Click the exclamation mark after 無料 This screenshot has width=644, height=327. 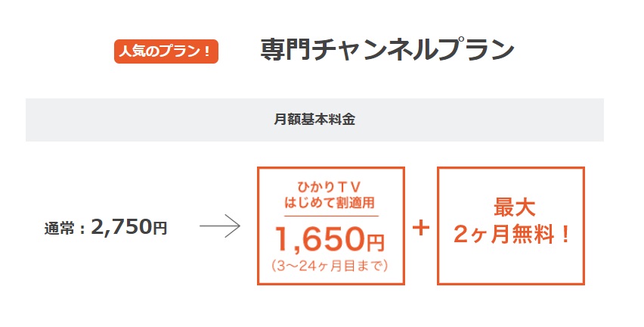point(565,235)
